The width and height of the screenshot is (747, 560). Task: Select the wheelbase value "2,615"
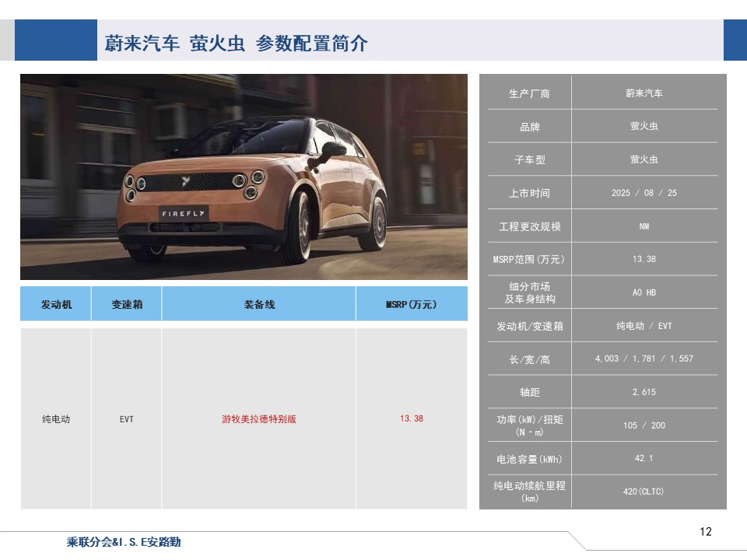[x=644, y=392]
